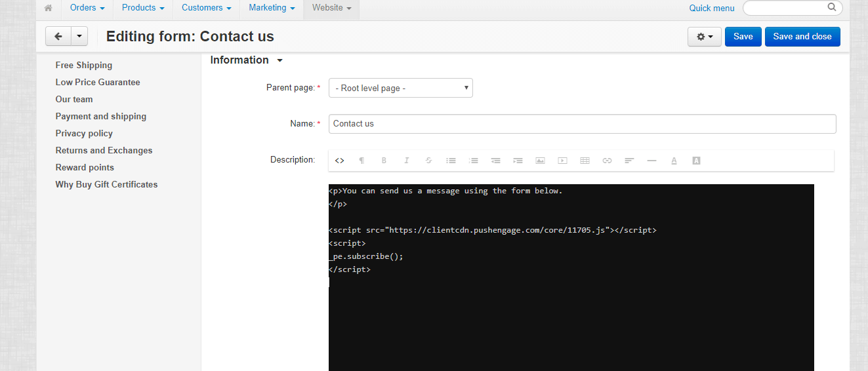Go back using the arrow button

point(58,37)
